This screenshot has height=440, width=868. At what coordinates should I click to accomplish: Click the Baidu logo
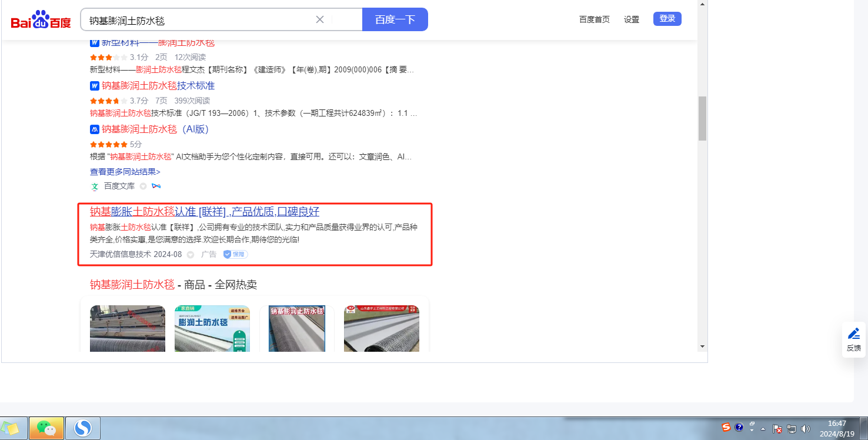(41, 19)
